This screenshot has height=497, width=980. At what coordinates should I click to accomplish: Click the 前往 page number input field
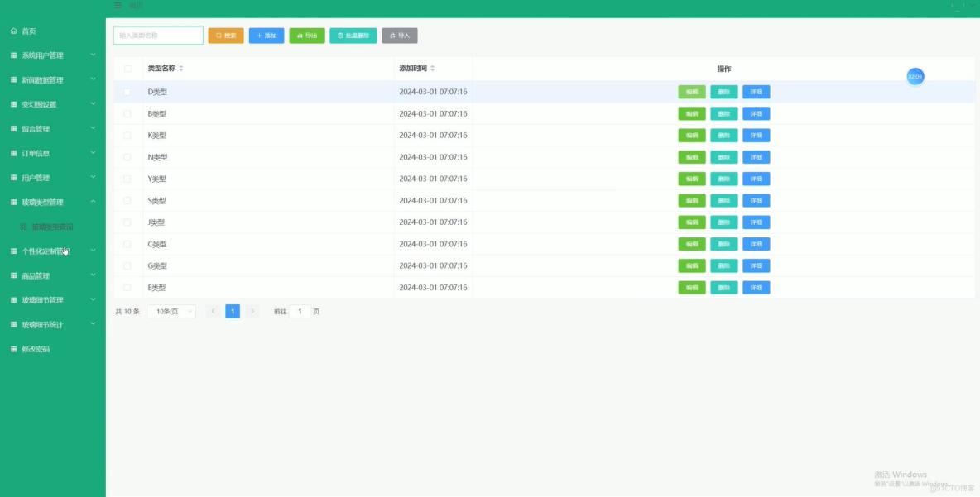click(x=300, y=311)
